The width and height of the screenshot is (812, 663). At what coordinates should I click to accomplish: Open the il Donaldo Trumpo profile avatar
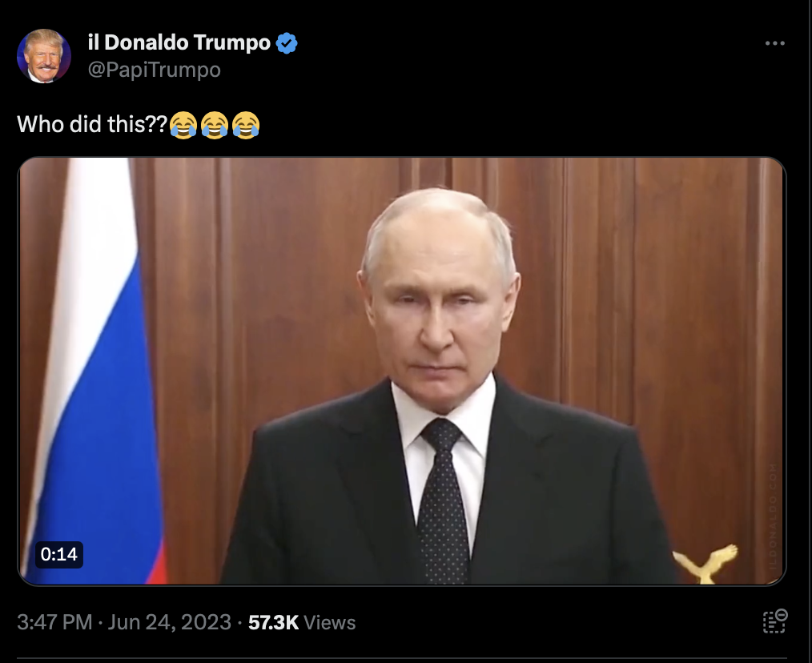click(44, 56)
